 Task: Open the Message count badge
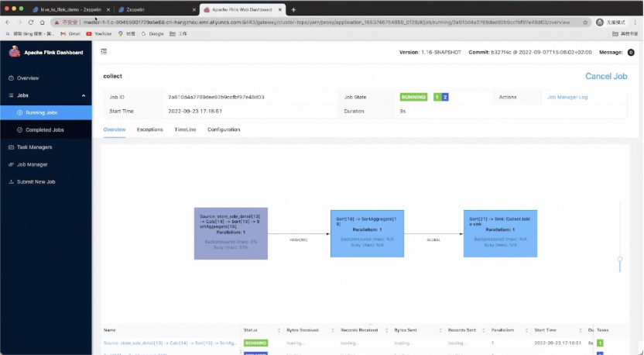coord(631,52)
